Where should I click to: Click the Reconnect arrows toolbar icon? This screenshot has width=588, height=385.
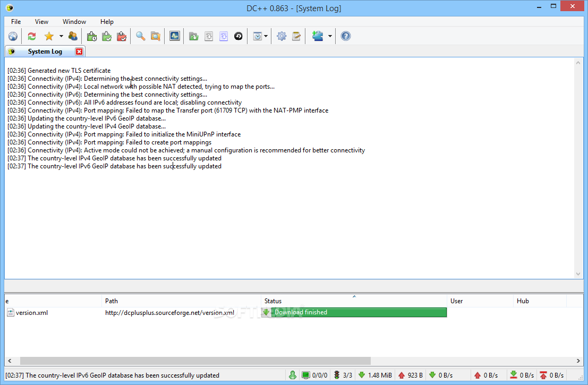click(x=32, y=36)
